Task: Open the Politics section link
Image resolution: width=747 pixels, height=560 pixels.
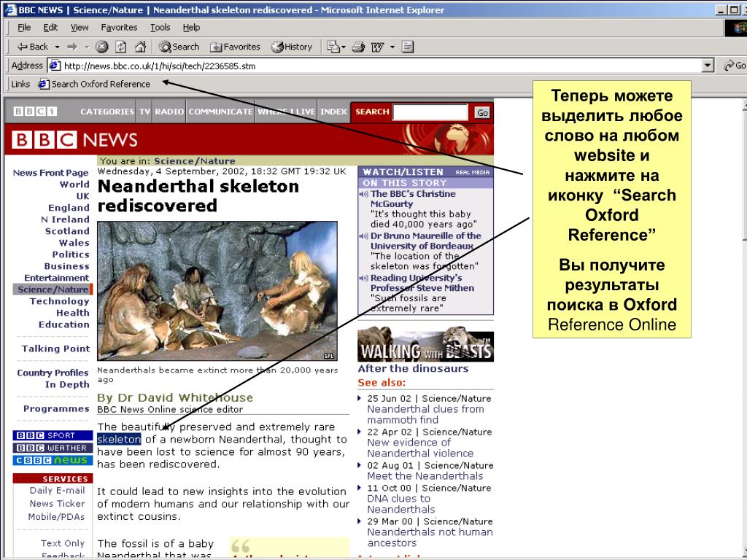Action: (71, 254)
